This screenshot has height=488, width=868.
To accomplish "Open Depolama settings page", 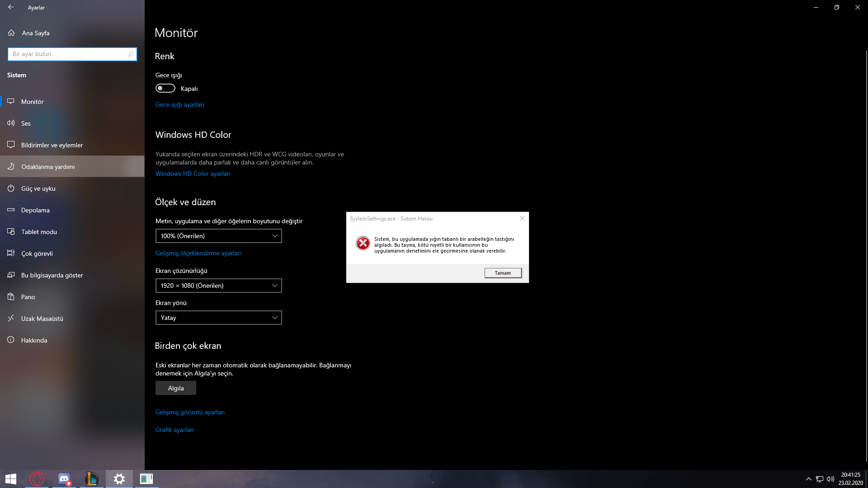I will pos(35,210).
